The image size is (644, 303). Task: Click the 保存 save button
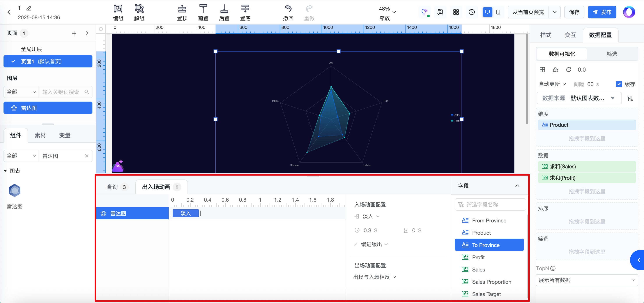point(574,12)
